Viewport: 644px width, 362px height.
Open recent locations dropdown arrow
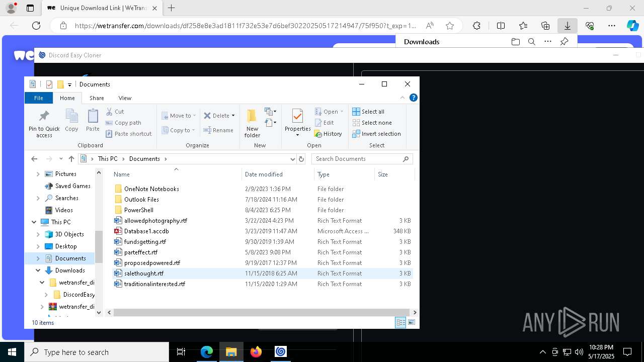click(x=61, y=159)
